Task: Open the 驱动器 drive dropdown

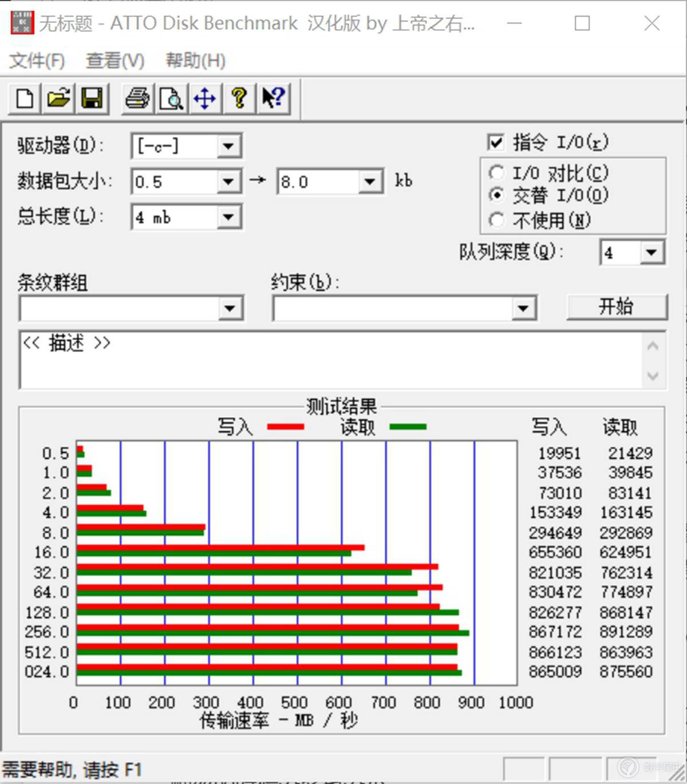Action: click(x=228, y=146)
